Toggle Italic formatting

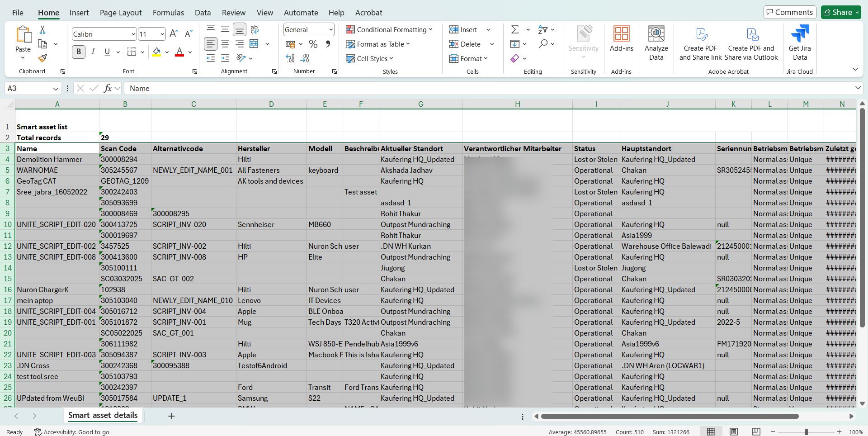93,52
